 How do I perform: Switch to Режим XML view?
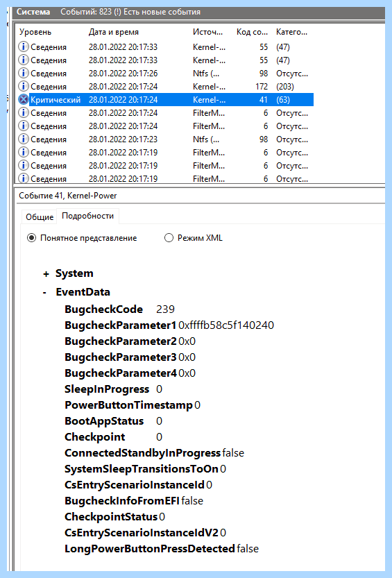169,238
